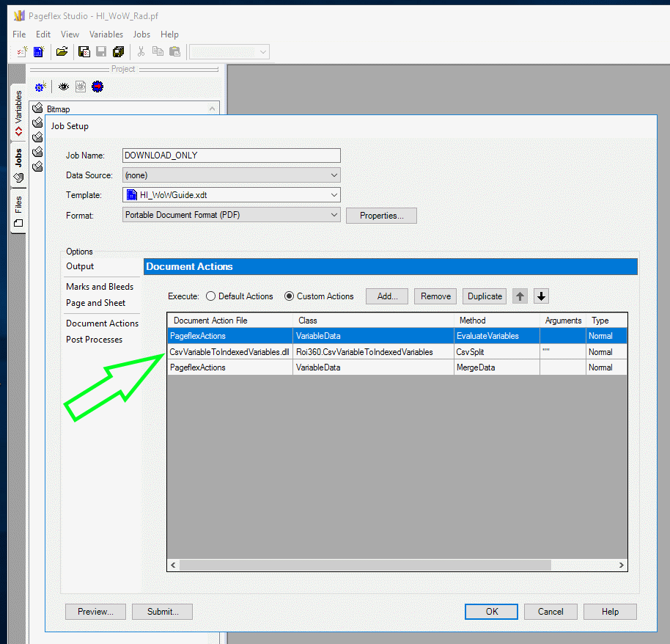Open the Jobs menu
This screenshot has width=670, height=644.
point(141,34)
